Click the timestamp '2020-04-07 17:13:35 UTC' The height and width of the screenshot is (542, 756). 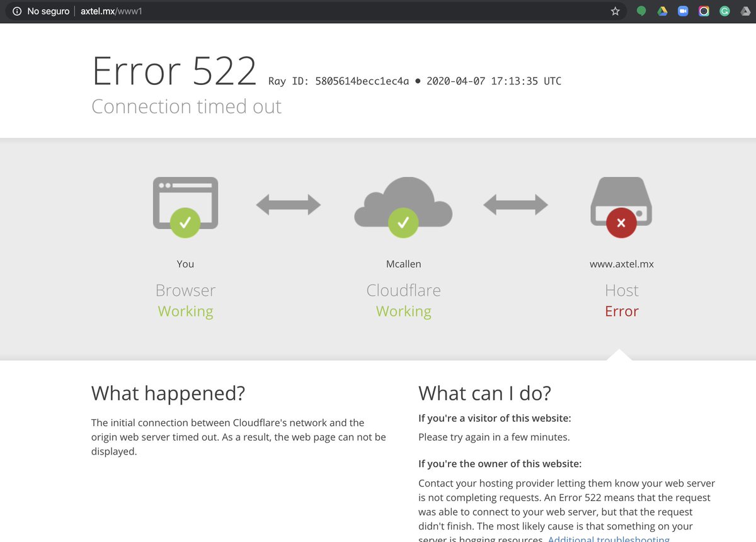494,81
